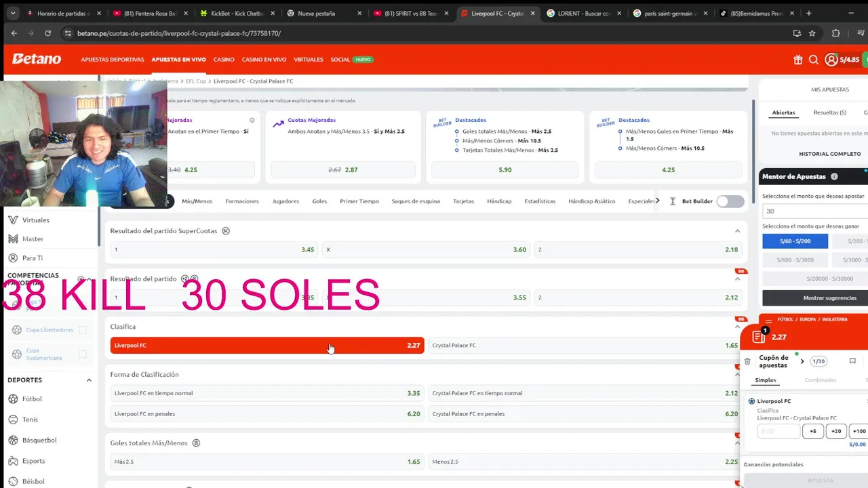Click HISTORIAL COMPLETO link

pos(830,154)
